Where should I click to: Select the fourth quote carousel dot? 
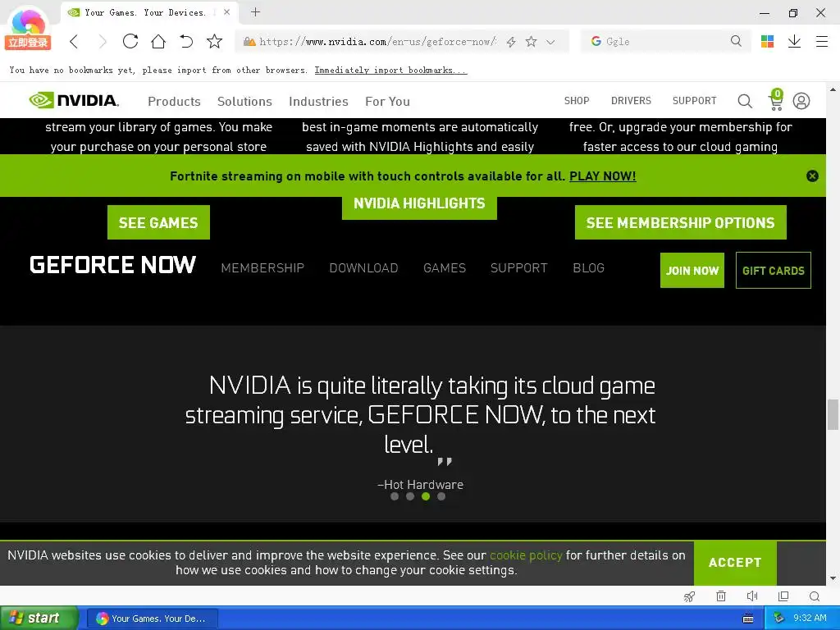tap(441, 496)
